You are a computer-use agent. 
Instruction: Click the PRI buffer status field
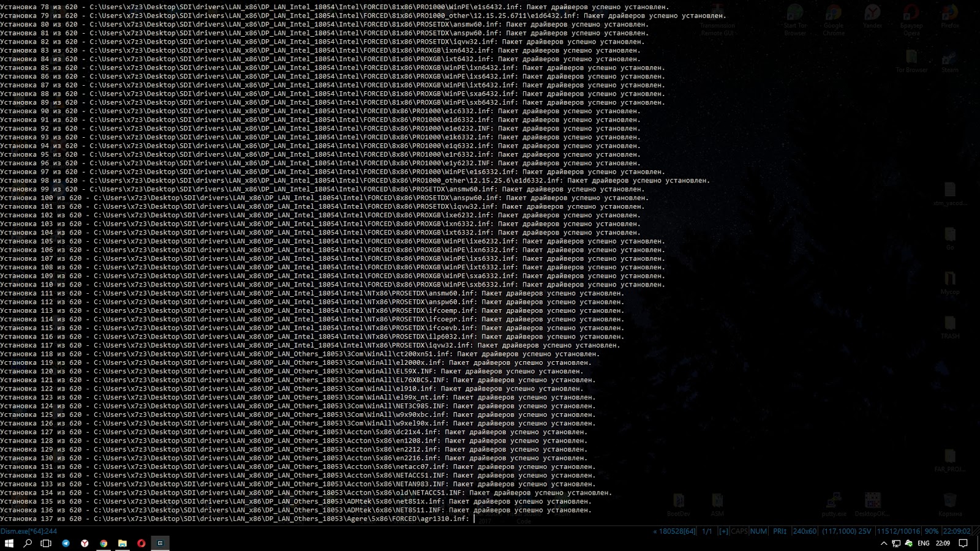(x=780, y=531)
